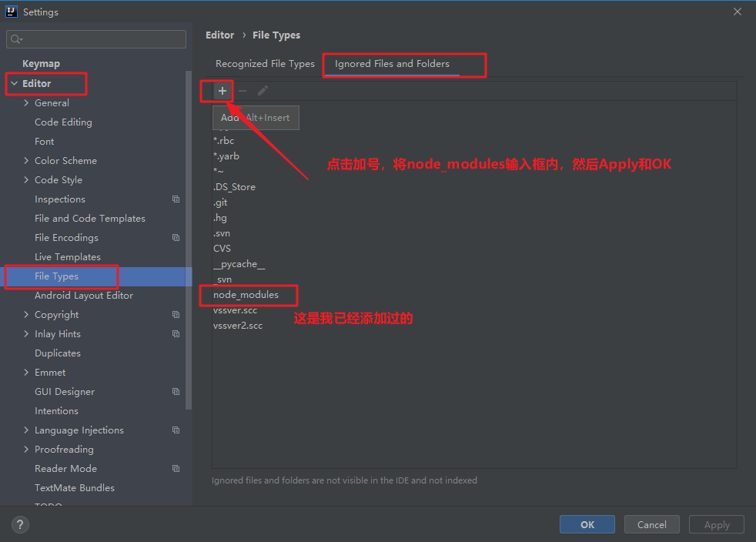The width and height of the screenshot is (756, 542).
Task: Open the Help question mark icon
Action: 19,524
